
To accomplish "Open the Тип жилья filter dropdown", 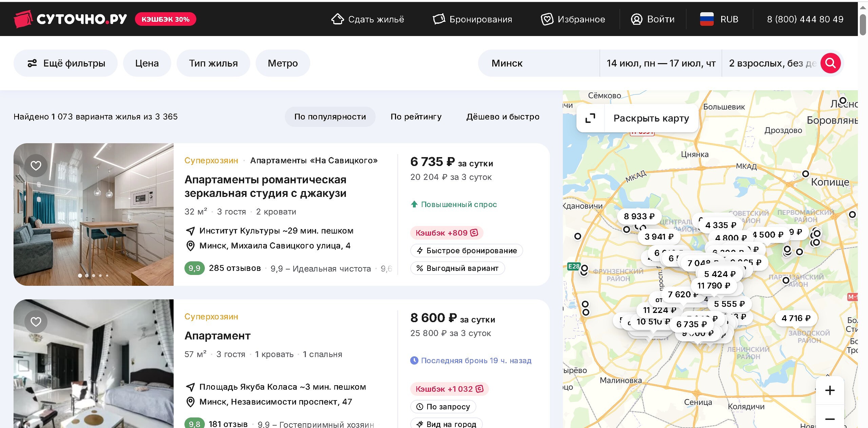I will click(x=213, y=63).
